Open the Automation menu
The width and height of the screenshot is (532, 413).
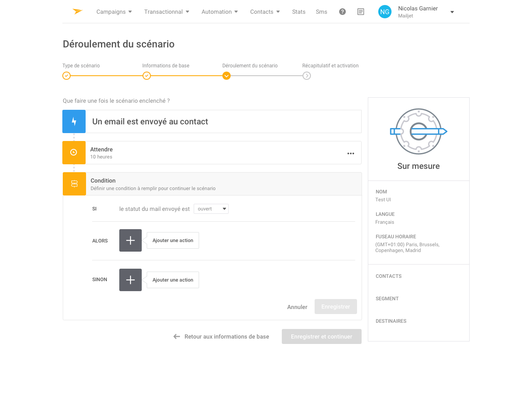click(220, 12)
